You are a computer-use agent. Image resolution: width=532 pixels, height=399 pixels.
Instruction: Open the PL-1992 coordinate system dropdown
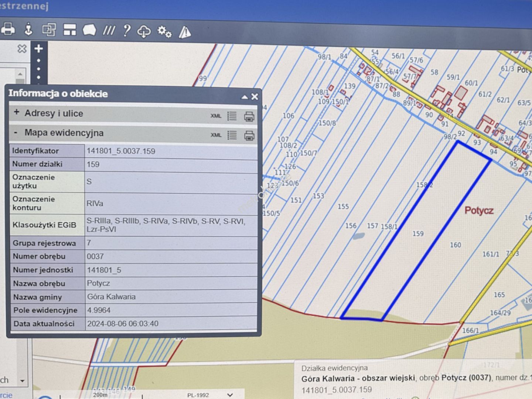tap(230, 395)
